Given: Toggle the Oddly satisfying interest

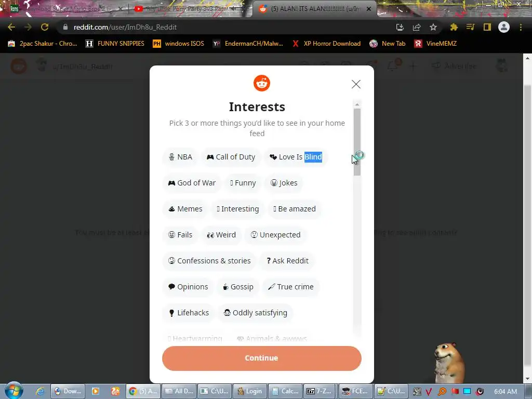Looking at the screenshot, I should coord(255,313).
